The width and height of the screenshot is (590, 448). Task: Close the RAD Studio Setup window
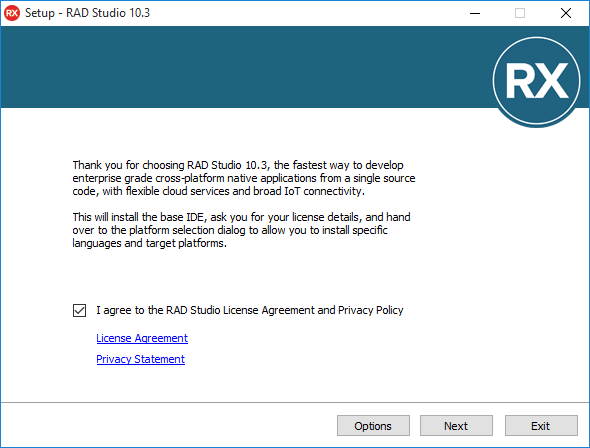coord(566,13)
